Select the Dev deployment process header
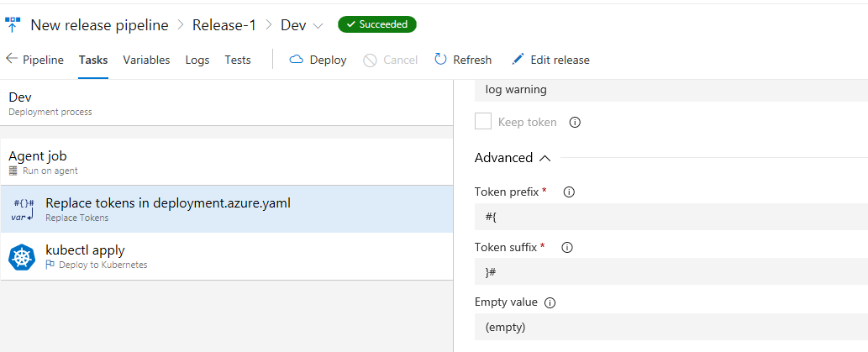The height and width of the screenshot is (352, 868). (227, 103)
